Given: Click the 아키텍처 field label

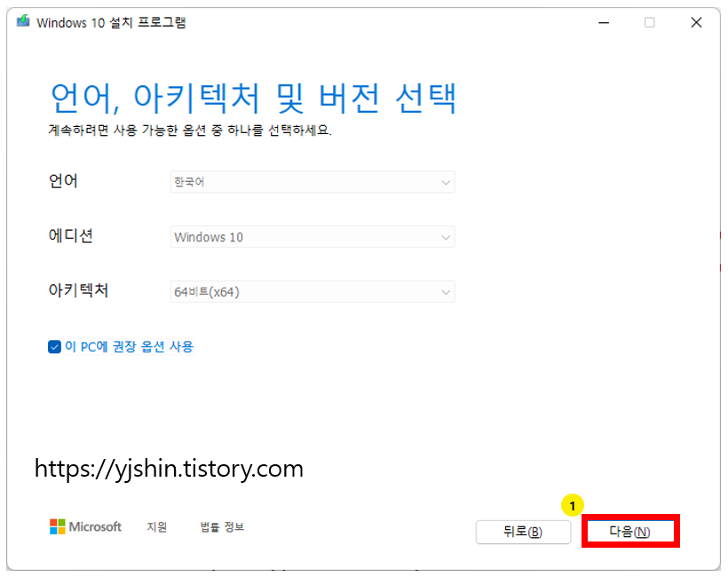Looking at the screenshot, I should 78,290.
